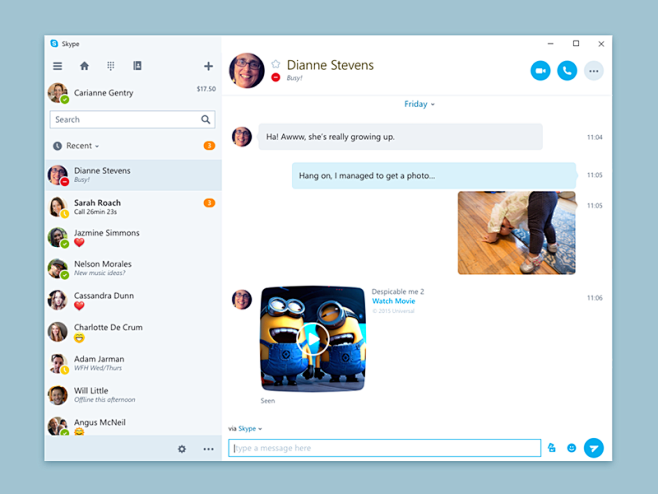Click the laughing emoticon under Charlotte De Crum
Image resolution: width=658 pixels, height=494 pixels.
(79, 338)
